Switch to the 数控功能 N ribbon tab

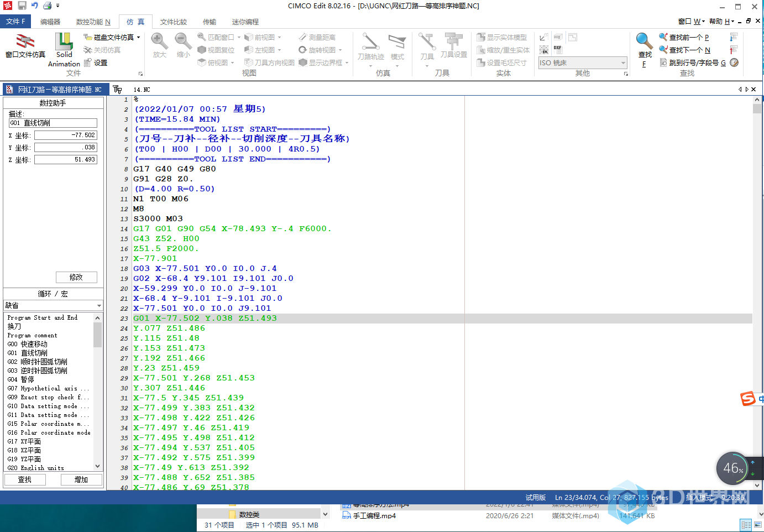tap(93, 22)
